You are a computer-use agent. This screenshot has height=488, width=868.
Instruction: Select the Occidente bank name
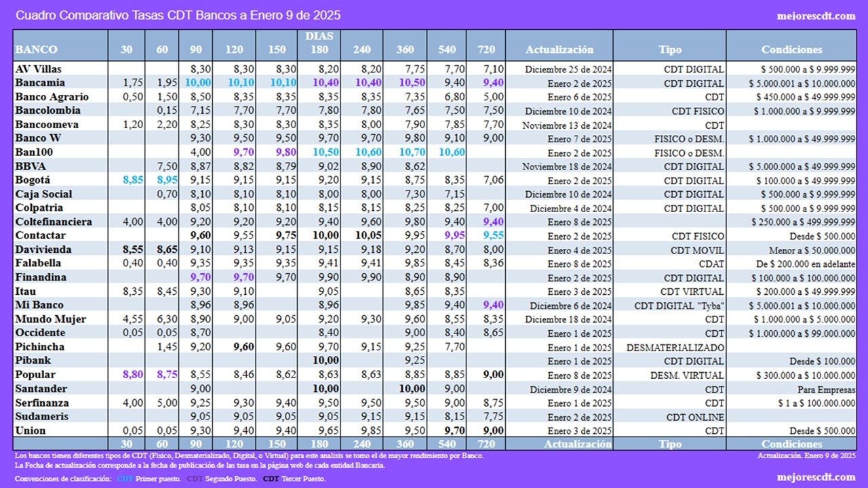tap(40, 333)
